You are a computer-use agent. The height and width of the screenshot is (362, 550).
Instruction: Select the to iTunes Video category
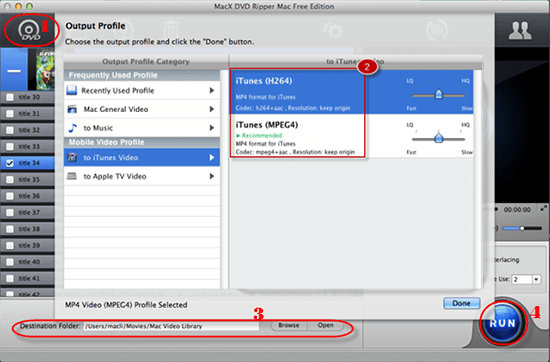pos(142,157)
